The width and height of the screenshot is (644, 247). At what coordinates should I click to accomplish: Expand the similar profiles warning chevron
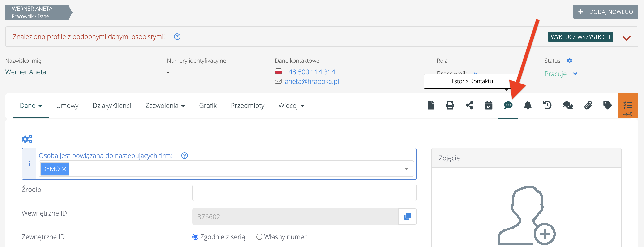point(626,38)
